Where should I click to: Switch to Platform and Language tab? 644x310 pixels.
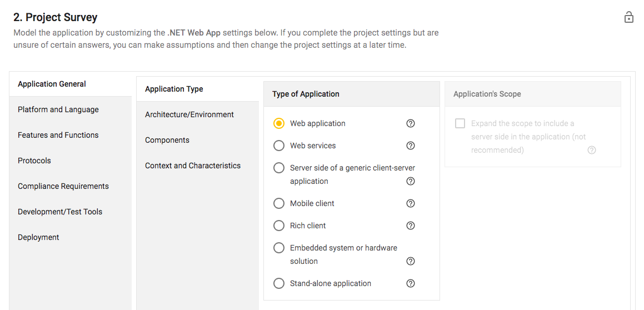(58, 109)
